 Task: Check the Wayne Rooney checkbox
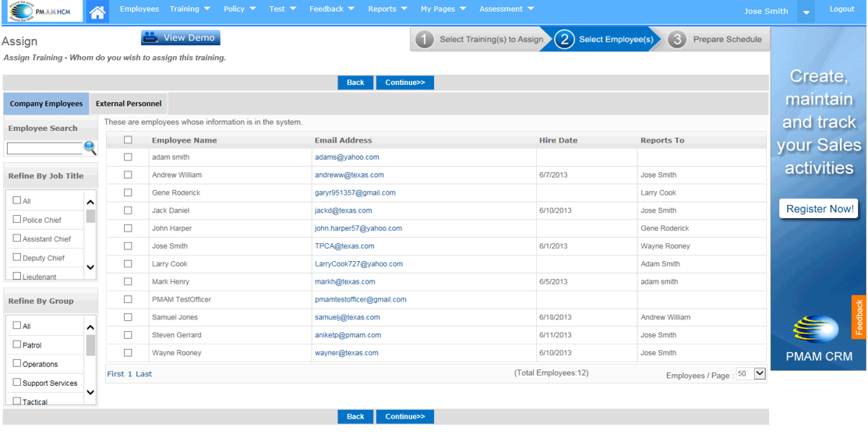(128, 353)
